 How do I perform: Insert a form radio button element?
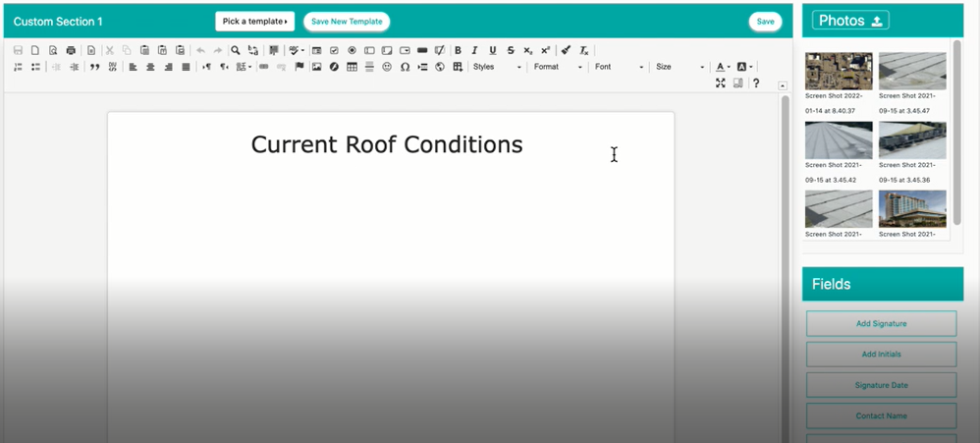pos(352,50)
